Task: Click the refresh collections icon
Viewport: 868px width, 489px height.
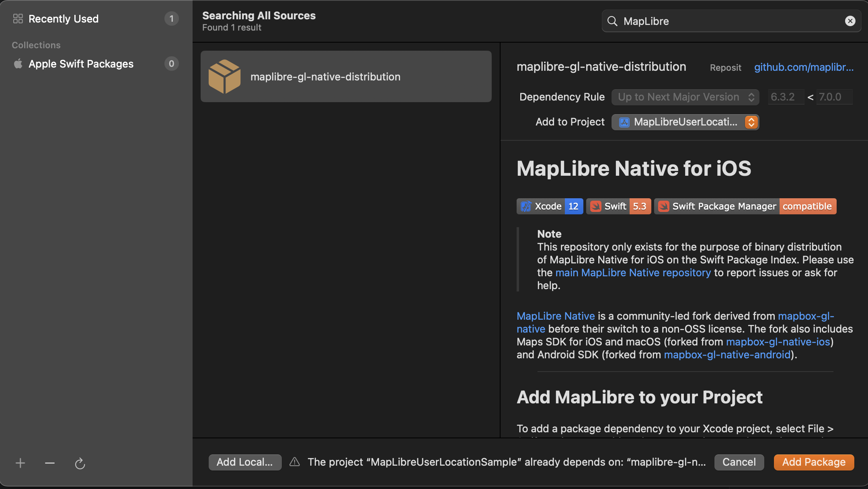Action: point(80,464)
